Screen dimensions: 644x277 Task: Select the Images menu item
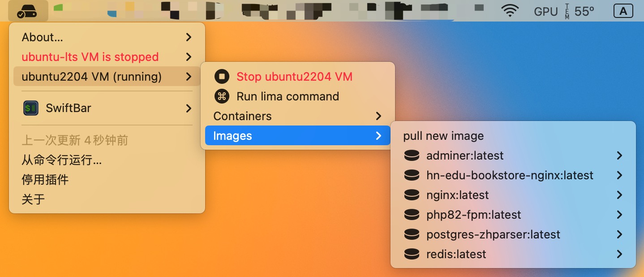(x=233, y=136)
